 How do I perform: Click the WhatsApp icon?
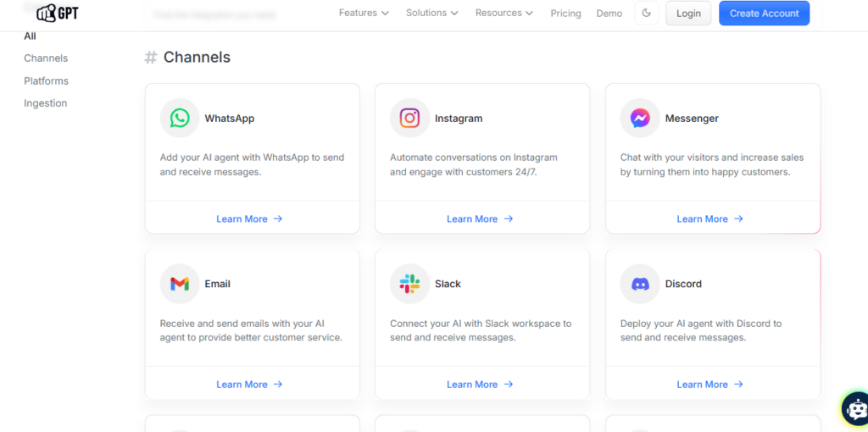(x=180, y=118)
